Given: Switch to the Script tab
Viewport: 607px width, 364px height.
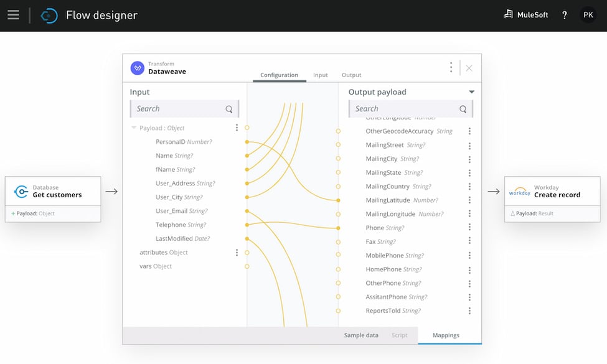Looking at the screenshot, I should coord(400,335).
